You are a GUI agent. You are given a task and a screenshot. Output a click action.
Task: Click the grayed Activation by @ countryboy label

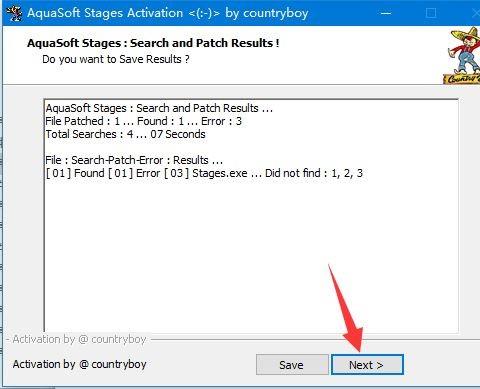point(79,339)
